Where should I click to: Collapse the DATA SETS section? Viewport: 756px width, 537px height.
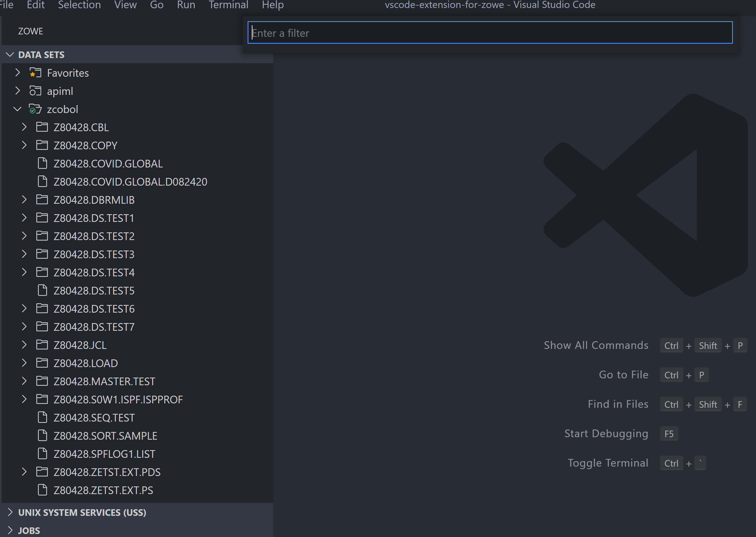10,54
